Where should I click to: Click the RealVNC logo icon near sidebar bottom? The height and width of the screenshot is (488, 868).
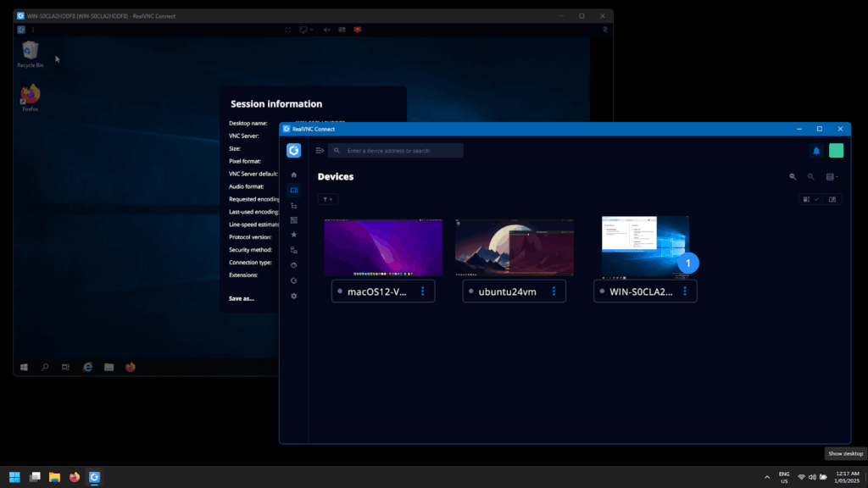pos(294,280)
